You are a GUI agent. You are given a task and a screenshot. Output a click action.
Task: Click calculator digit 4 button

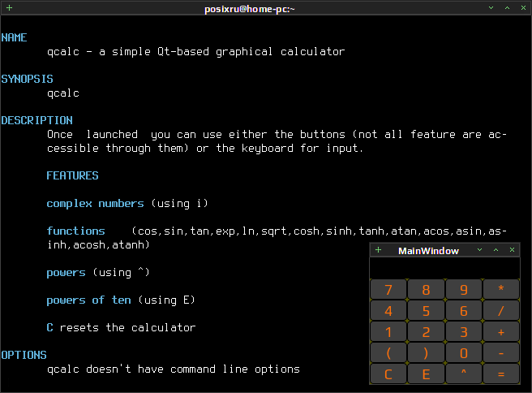[x=388, y=310]
